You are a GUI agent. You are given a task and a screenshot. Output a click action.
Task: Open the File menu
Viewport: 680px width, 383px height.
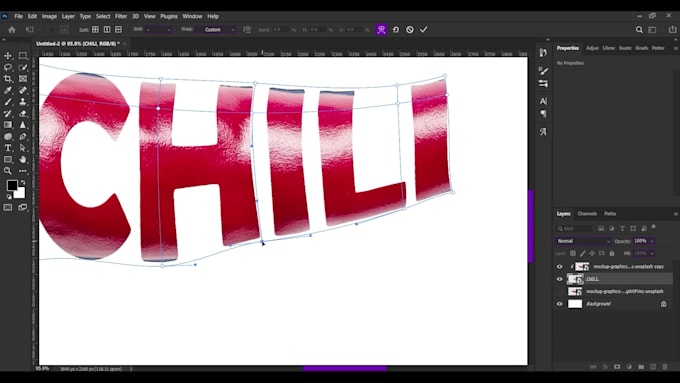tap(18, 16)
